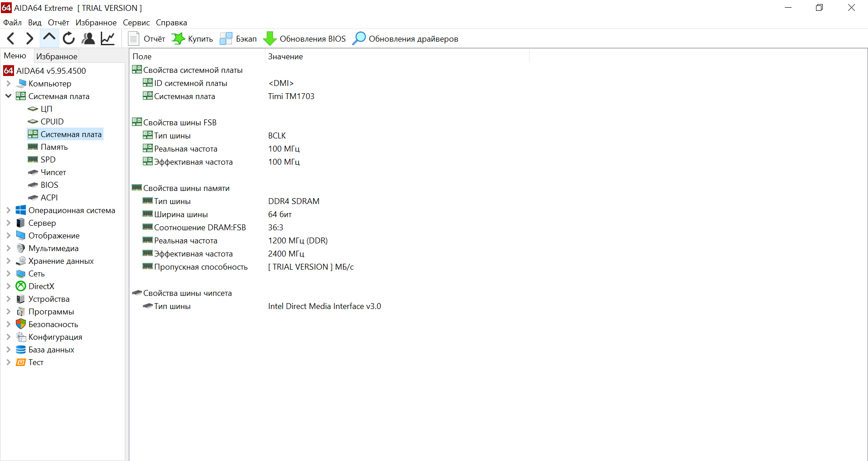
Task: Expand the Компьютер tree node
Action: (x=8, y=83)
